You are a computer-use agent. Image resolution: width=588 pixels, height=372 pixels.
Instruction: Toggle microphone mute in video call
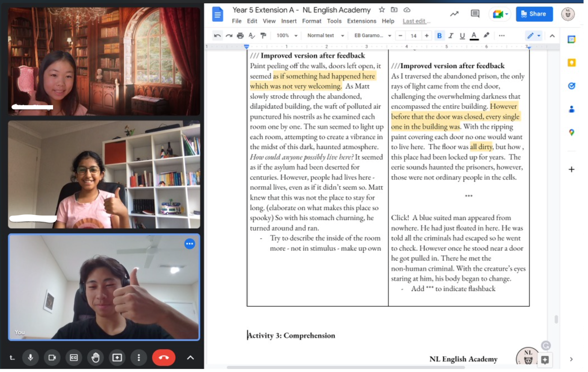click(x=30, y=357)
